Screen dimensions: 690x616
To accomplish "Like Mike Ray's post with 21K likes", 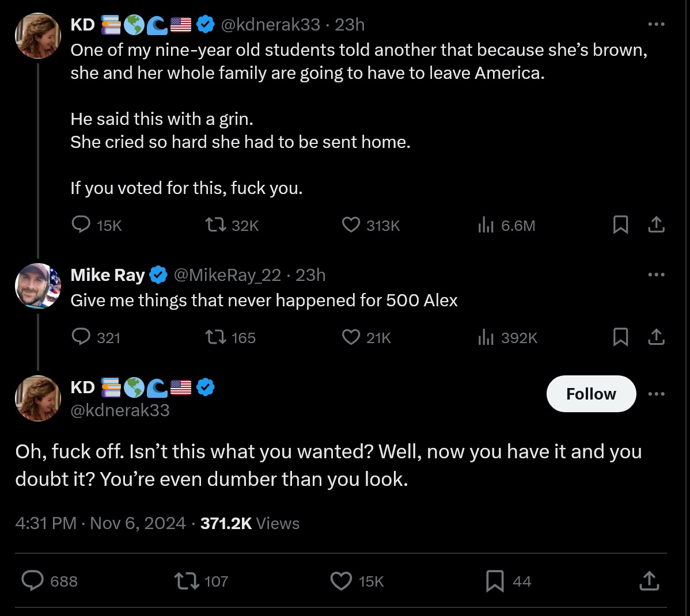I will tap(351, 337).
